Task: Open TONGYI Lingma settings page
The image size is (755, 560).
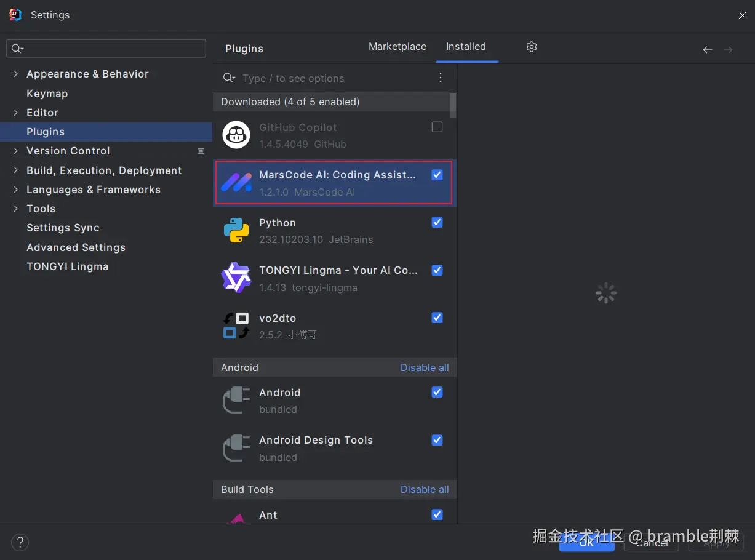Action: [68, 266]
